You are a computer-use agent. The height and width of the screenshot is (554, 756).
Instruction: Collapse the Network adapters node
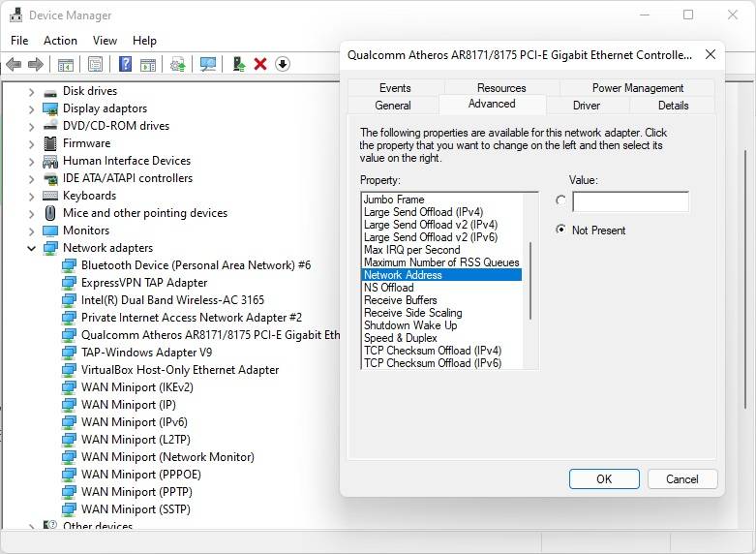coord(31,248)
